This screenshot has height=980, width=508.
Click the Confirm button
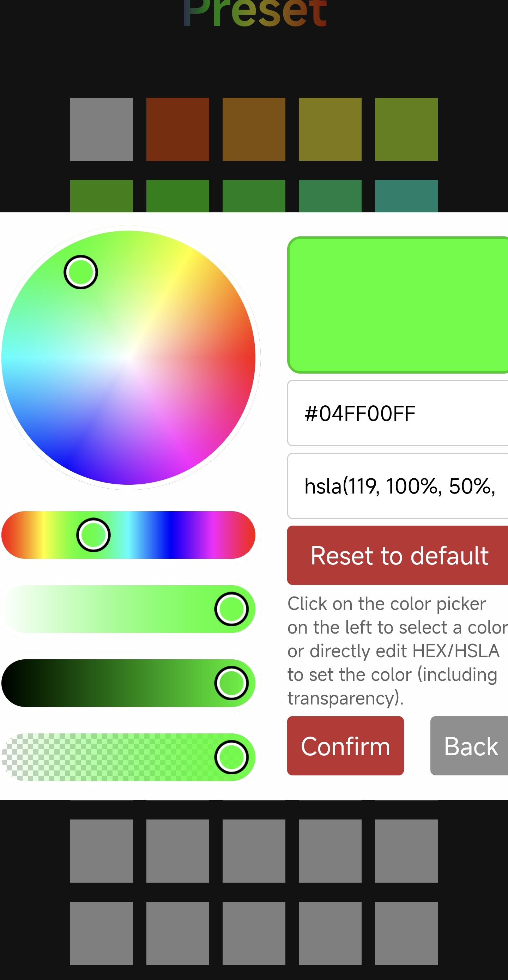point(345,746)
